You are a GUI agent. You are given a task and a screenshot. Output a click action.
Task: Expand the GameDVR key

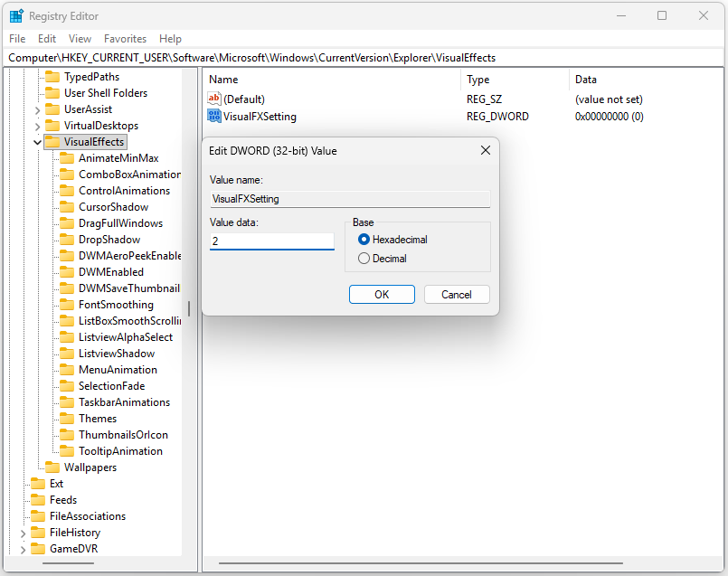click(x=23, y=550)
